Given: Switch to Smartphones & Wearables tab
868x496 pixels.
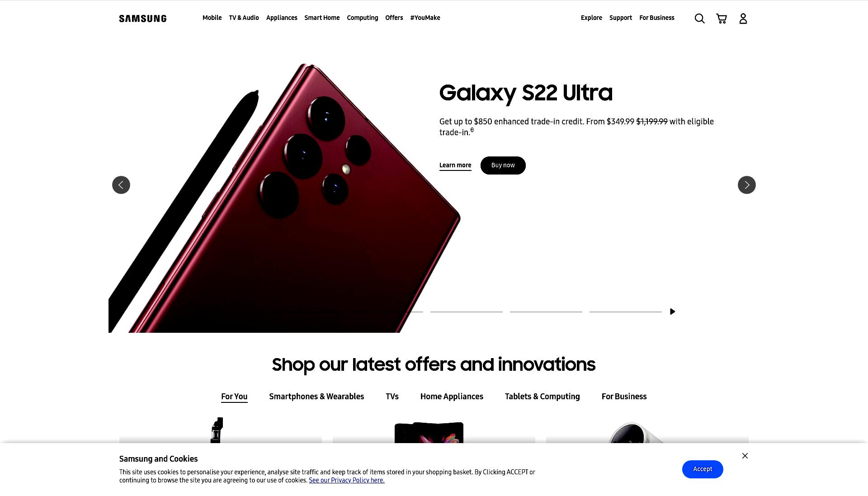Looking at the screenshot, I should click(316, 397).
